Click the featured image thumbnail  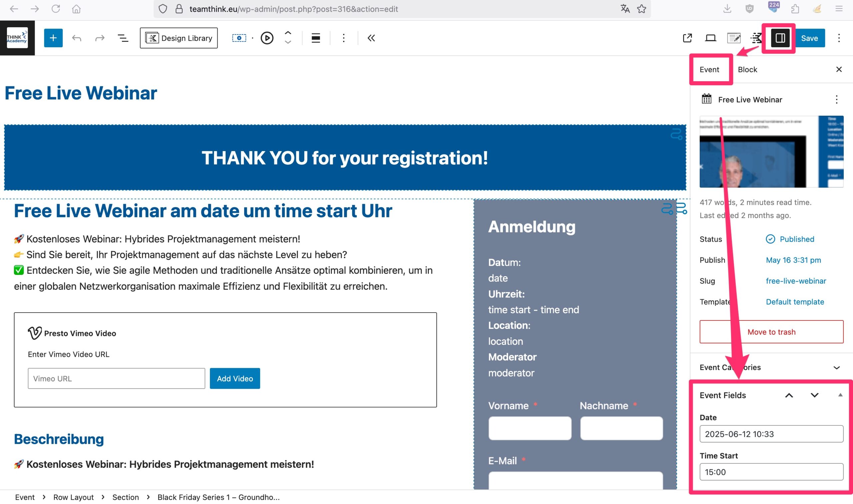click(x=771, y=151)
